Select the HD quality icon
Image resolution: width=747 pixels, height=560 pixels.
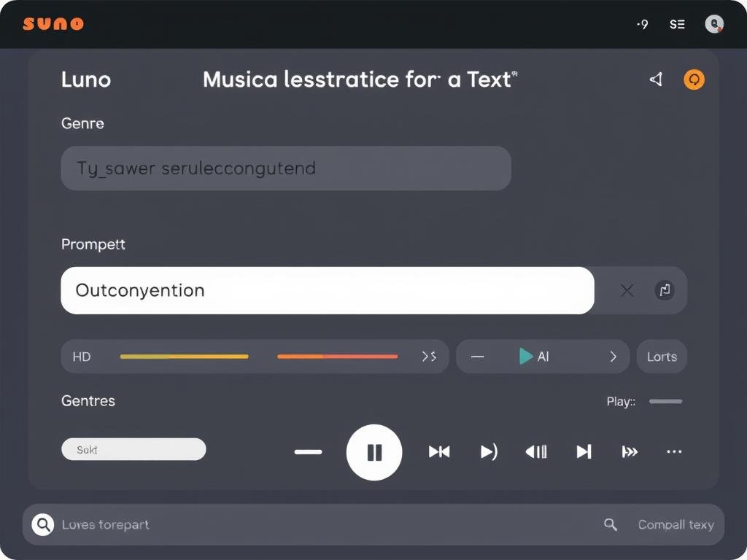click(x=82, y=357)
